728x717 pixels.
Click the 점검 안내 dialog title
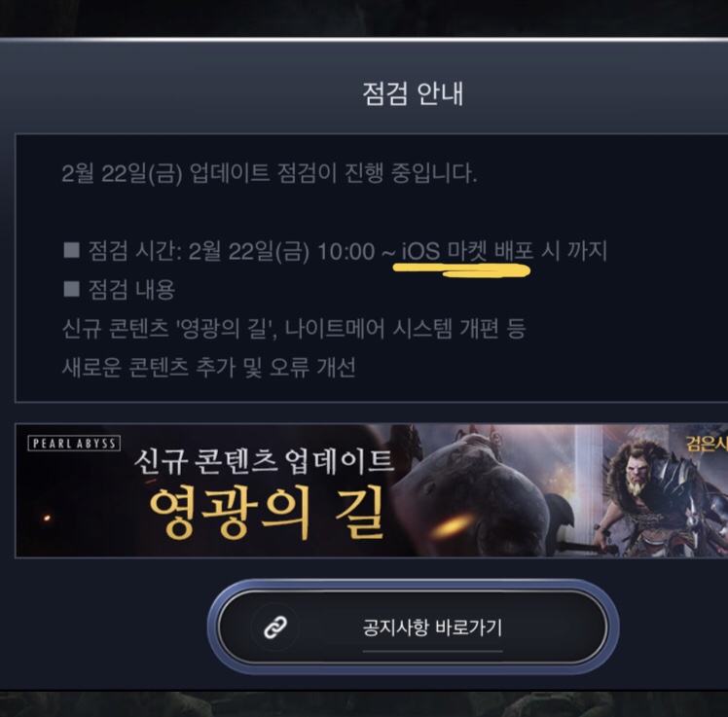[413, 93]
